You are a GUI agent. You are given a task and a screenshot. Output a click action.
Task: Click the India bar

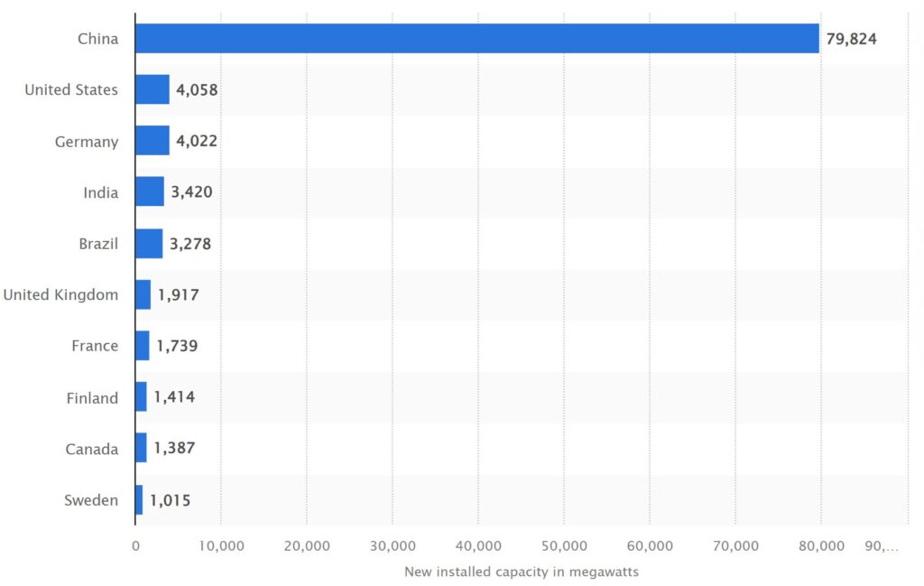(150, 191)
